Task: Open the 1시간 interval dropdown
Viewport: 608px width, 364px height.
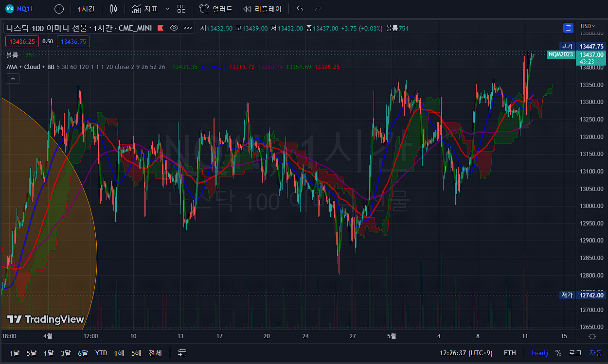Action: 86,9
